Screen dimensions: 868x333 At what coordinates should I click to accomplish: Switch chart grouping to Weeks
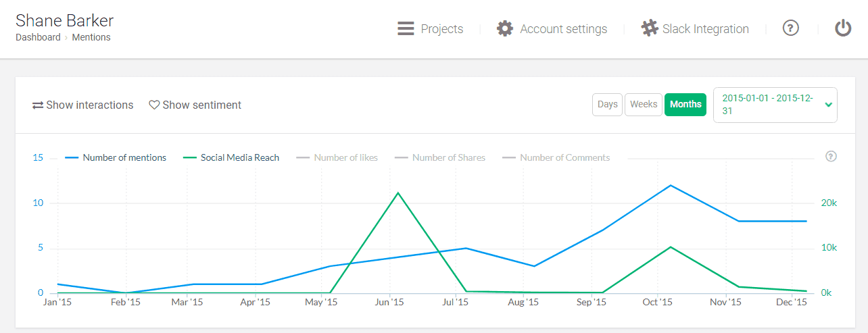(x=644, y=105)
